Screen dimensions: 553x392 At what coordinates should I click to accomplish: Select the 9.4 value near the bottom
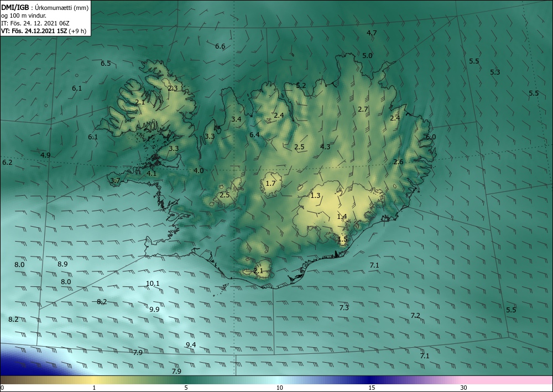click(191, 345)
